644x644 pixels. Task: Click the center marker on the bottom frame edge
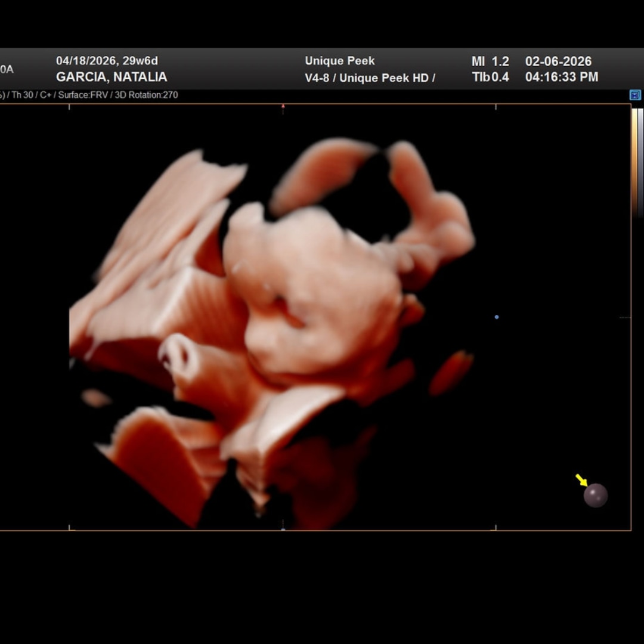pyautogui.click(x=283, y=528)
